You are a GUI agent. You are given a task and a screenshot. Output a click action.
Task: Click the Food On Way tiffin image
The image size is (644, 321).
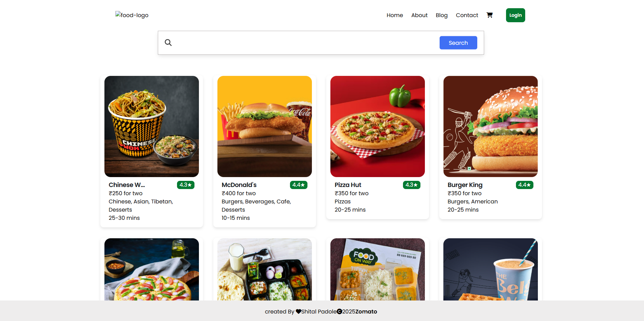click(377, 269)
